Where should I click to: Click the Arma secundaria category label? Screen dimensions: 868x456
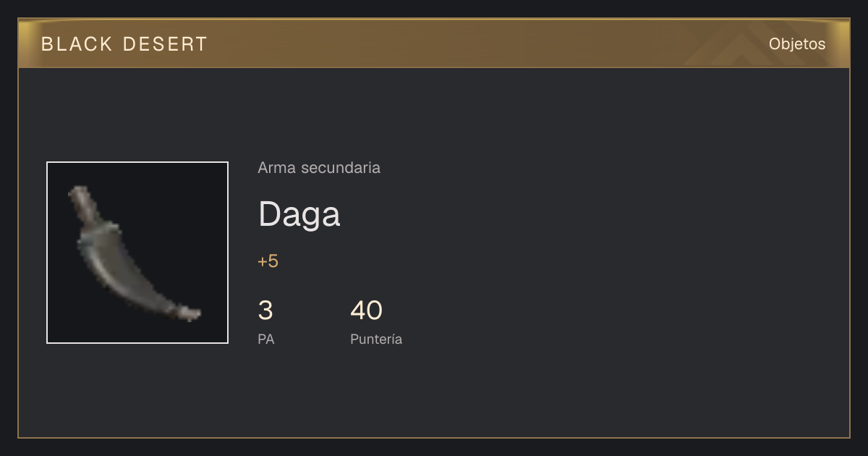tap(319, 168)
